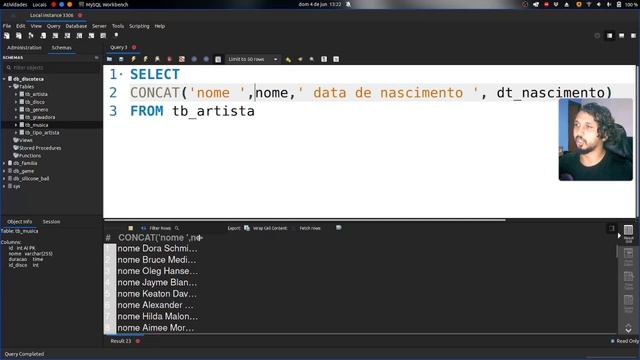Open SQL script file in query editor
Image resolution: width=640 pixels, height=360 pixels.
(x=109, y=59)
